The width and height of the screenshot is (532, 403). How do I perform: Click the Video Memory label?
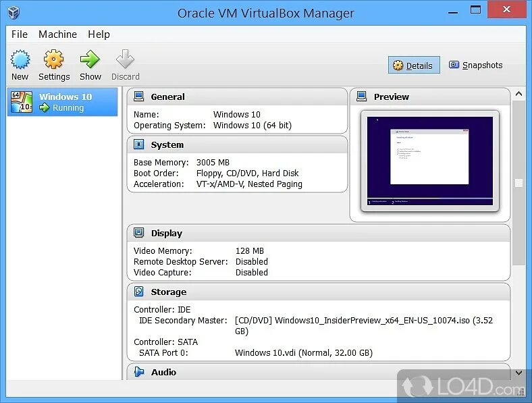point(163,251)
